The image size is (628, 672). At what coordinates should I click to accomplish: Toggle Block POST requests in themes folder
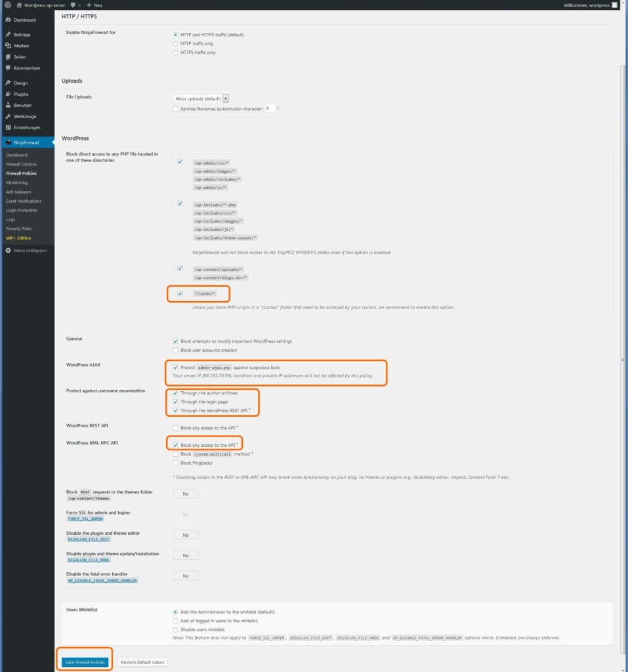coord(186,493)
